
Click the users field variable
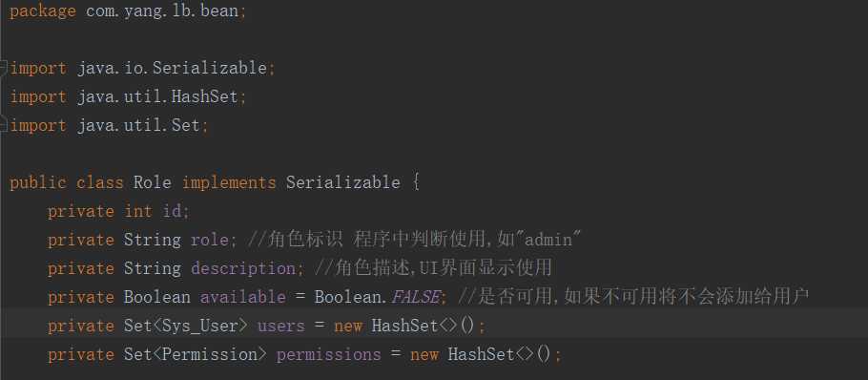click(x=281, y=327)
